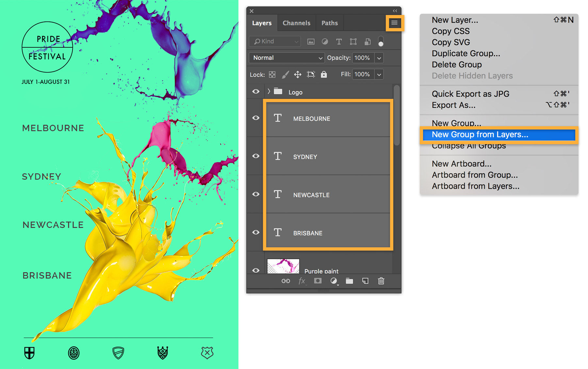
Task: Toggle the Purple paint layer visibility
Action: (x=255, y=270)
